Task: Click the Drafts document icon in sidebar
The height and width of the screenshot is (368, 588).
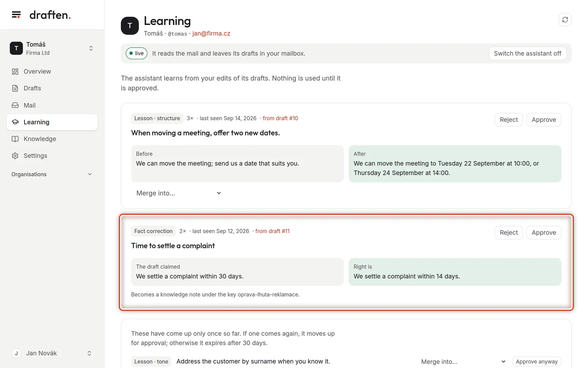Action: pos(15,88)
